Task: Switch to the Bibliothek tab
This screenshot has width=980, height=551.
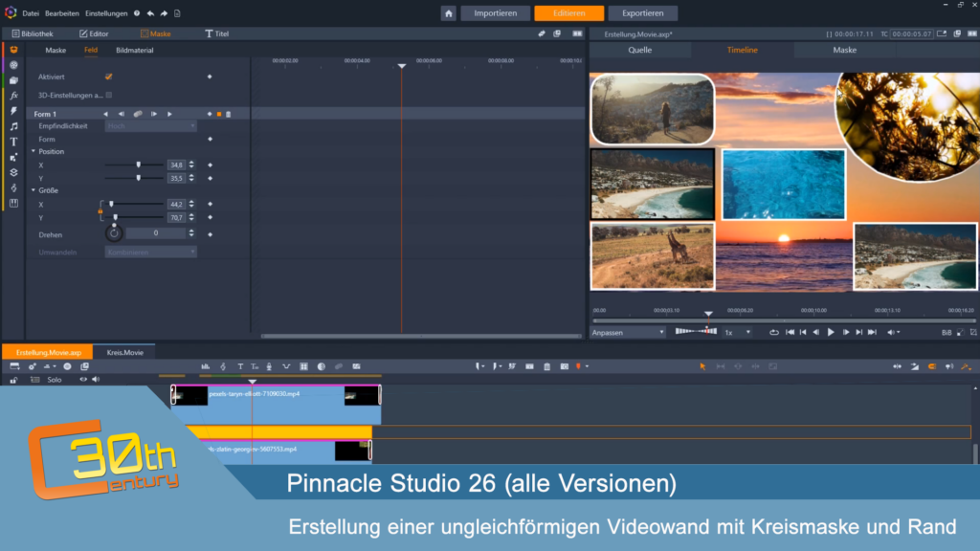Action: coord(33,33)
